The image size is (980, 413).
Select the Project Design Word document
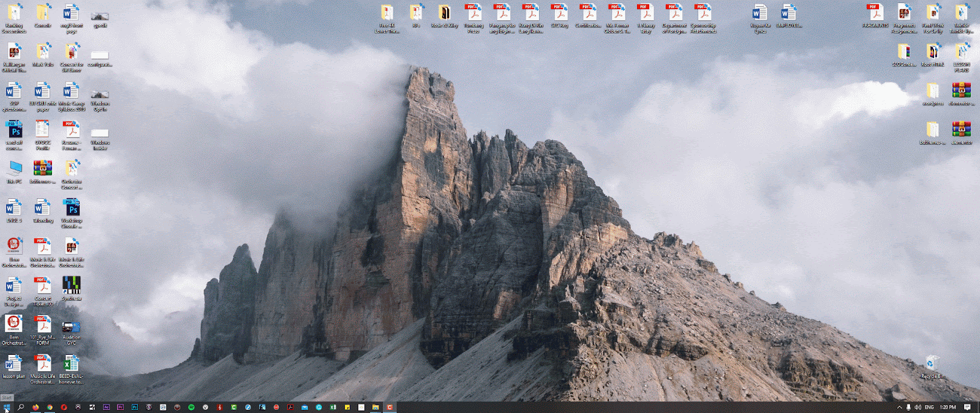pos(13,291)
